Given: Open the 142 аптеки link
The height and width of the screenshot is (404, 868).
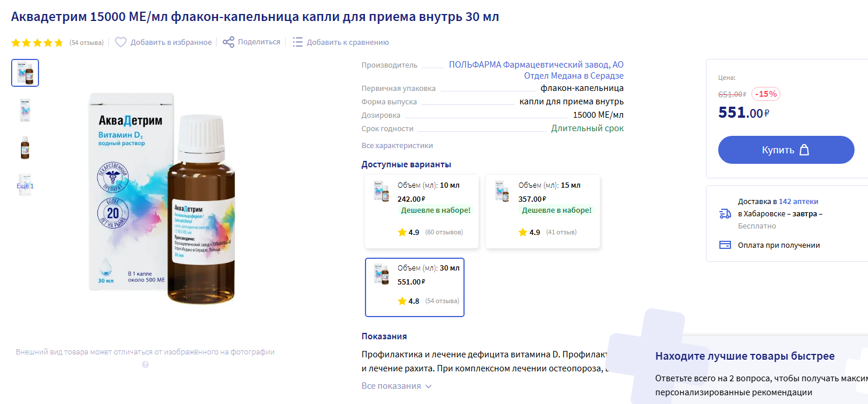Looking at the screenshot, I should [799, 201].
